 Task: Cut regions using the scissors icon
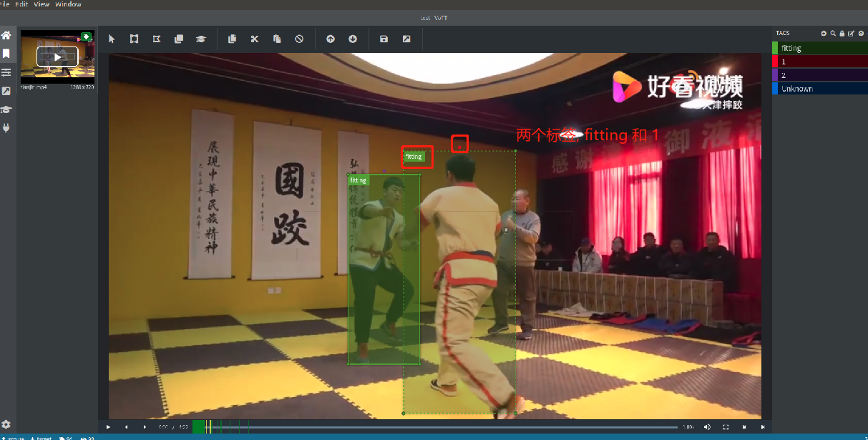click(x=255, y=39)
